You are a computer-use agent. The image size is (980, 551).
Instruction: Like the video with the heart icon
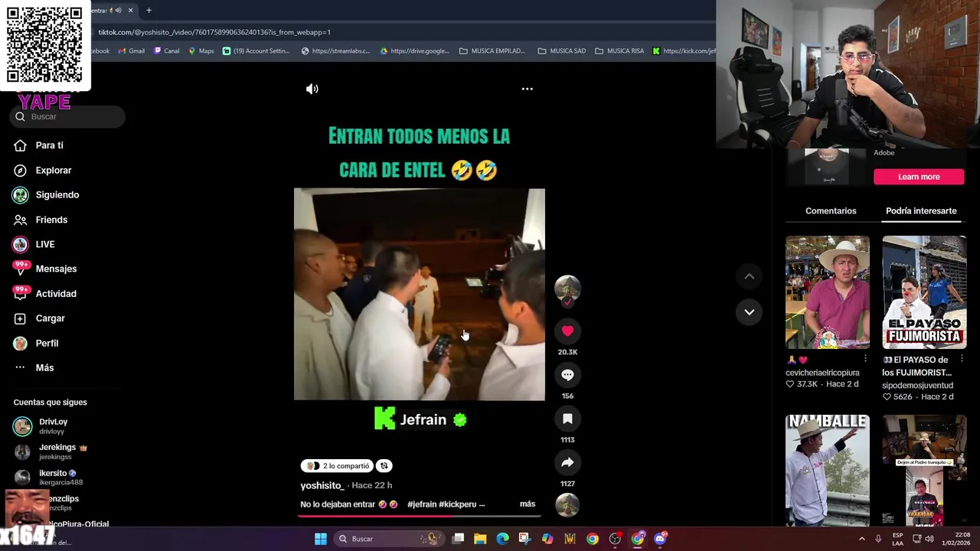[x=567, y=331]
